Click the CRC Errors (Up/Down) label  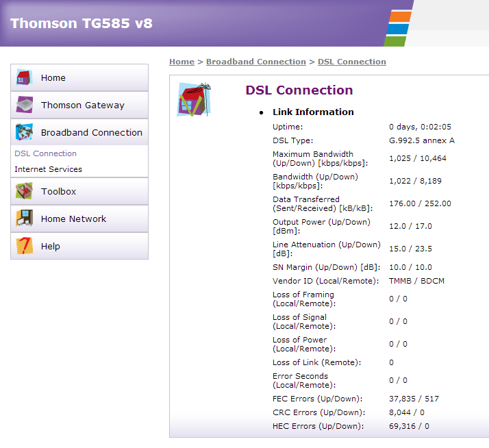tap(318, 412)
